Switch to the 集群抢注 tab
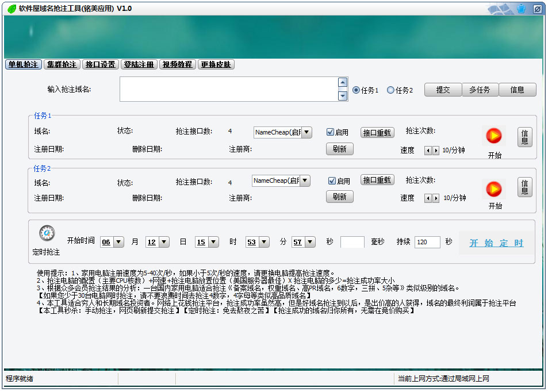 click(62, 64)
